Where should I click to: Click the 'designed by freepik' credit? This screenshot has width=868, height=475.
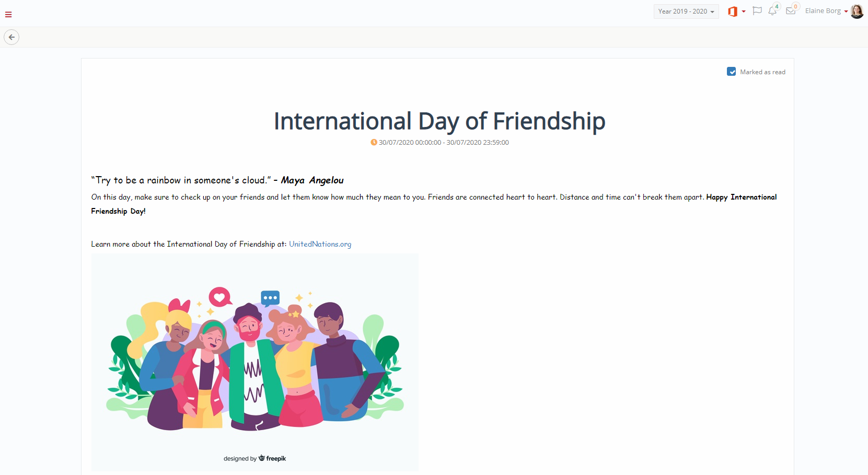(x=255, y=458)
